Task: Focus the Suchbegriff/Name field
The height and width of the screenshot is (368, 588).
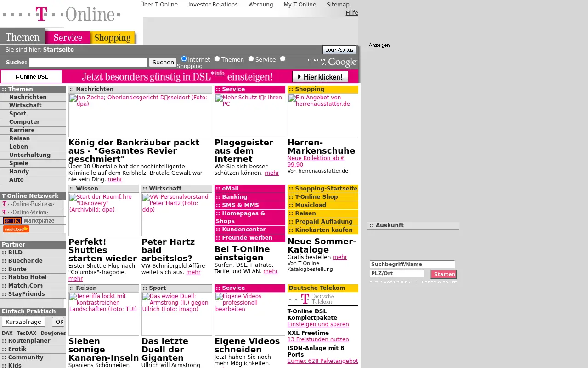Action: (413, 264)
